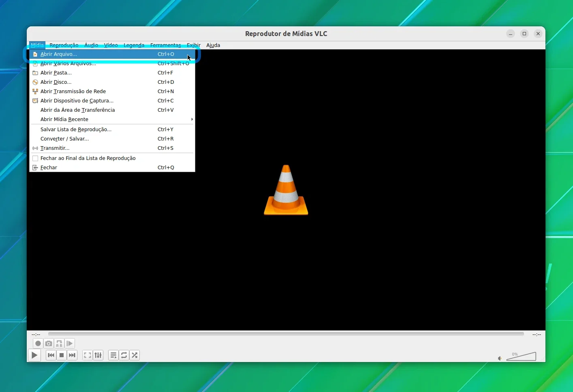Image resolution: width=573 pixels, height=392 pixels.
Task: Choose Abrir Pasta... from the menu
Action: [x=112, y=72]
